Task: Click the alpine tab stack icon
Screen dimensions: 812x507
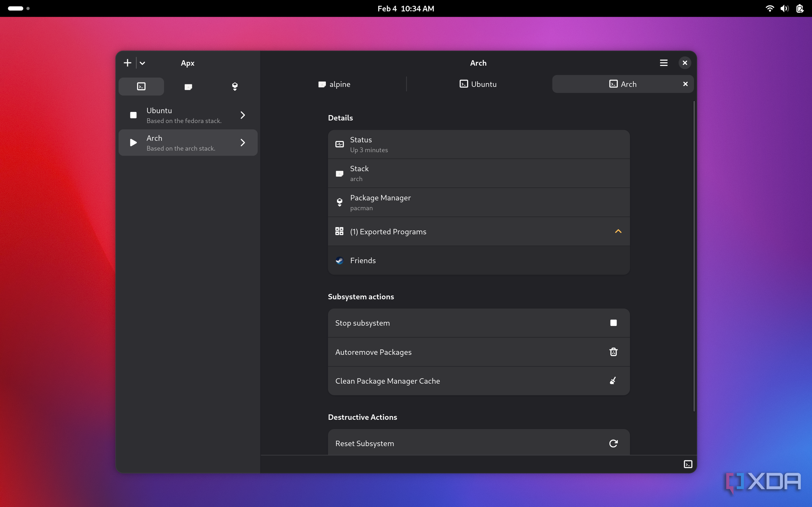Action: (x=322, y=84)
